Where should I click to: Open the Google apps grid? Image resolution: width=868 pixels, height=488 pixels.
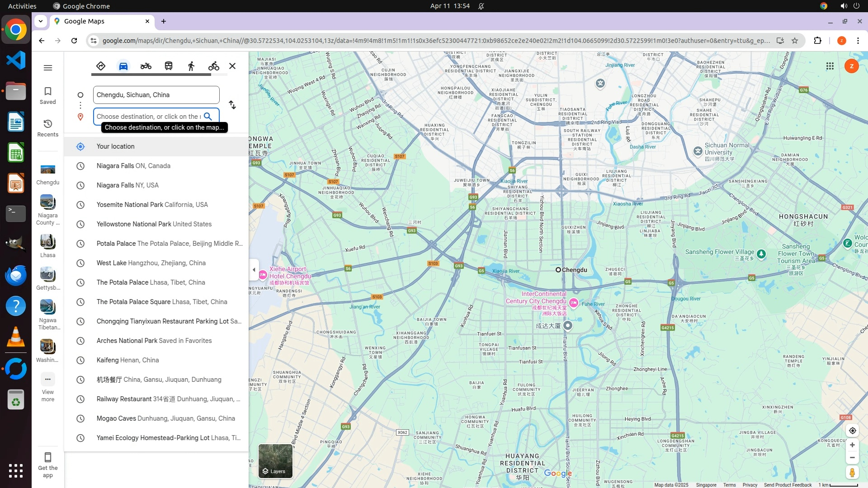tap(830, 66)
